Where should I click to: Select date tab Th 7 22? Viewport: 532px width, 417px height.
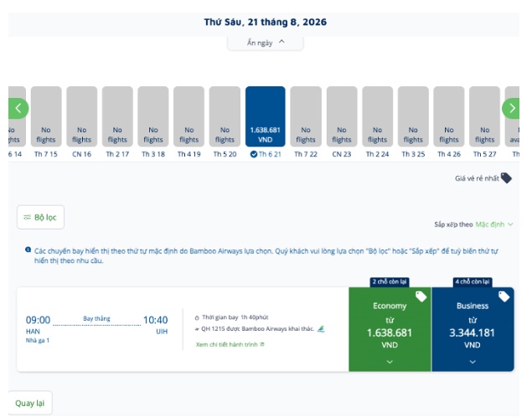pos(306,122)
